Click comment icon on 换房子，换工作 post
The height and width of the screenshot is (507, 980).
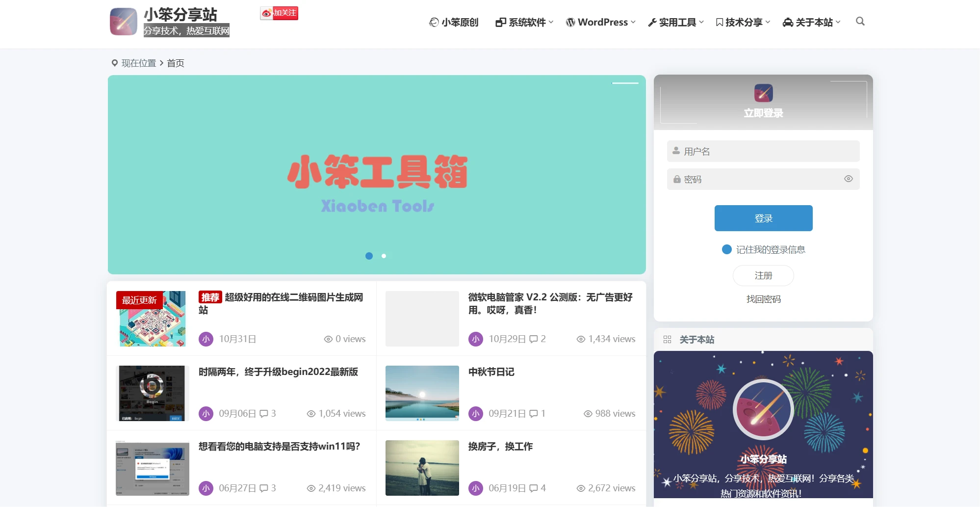pos(534,488)
